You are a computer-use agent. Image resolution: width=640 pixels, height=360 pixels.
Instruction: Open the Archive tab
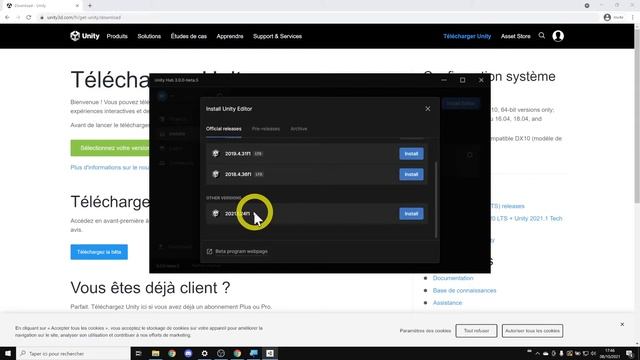click(x=299, y=129)
